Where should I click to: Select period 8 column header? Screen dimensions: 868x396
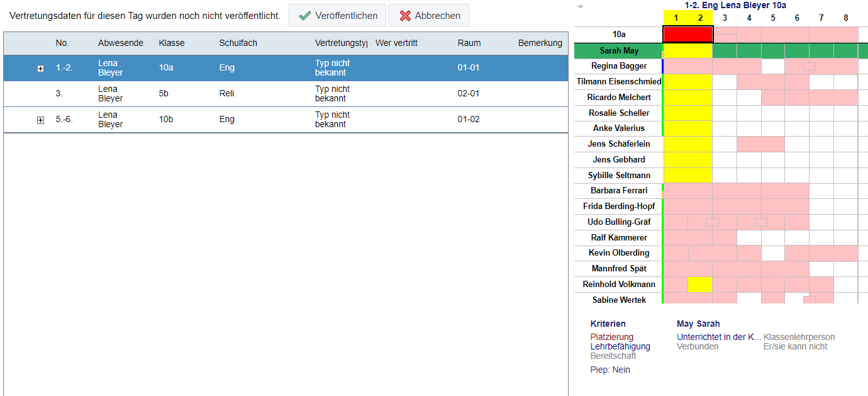click(846, 18)
